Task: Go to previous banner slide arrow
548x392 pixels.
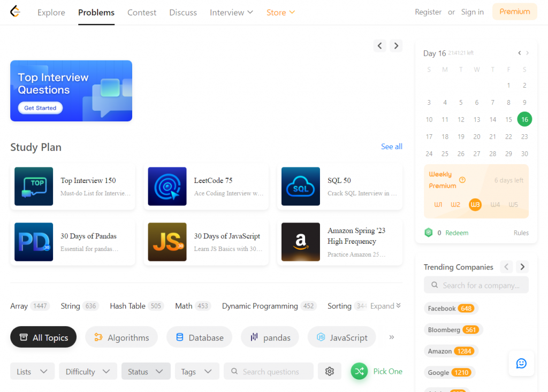Action: (380, 46)
